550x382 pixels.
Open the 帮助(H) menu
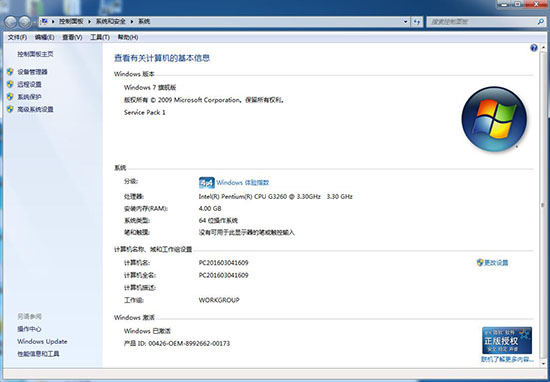(128, 37)
